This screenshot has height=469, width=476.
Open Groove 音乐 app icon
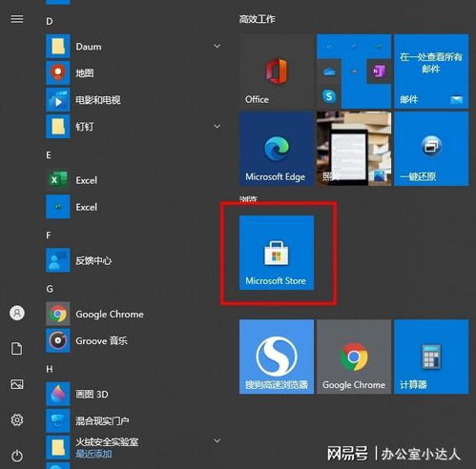(58, 340)
